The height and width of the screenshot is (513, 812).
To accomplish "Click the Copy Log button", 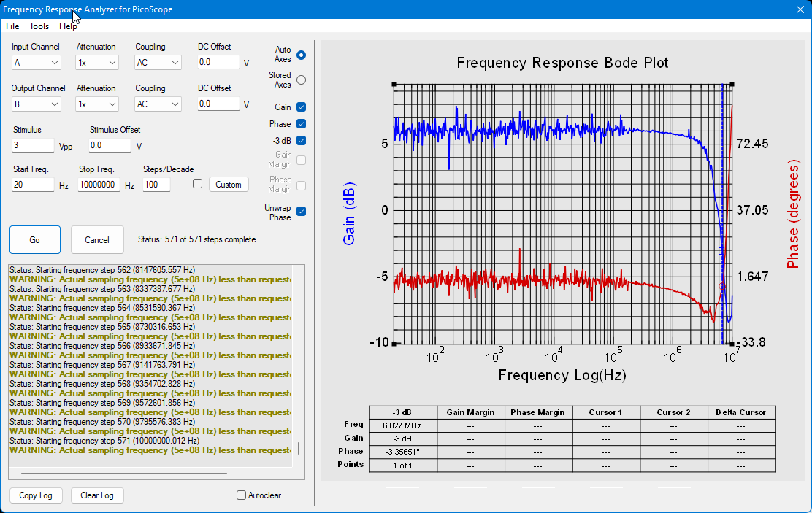I will (36, 495).
